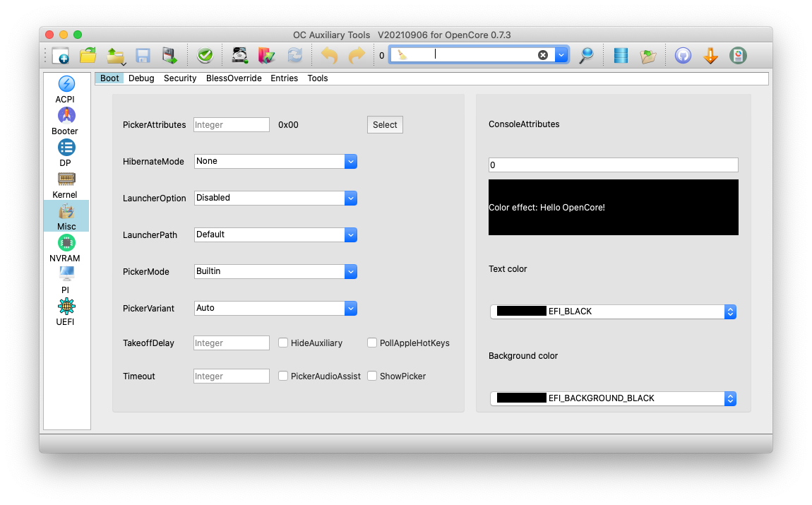Image resolution: width=812 pixels, height=505 pixels.
Task: Click the Save As icon
Action: [x=170, y=55]
